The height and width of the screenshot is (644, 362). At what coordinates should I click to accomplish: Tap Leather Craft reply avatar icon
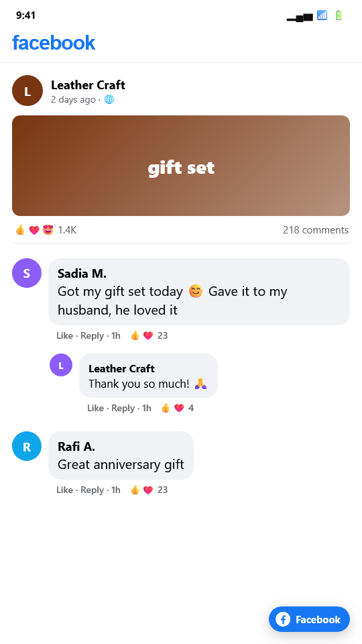coord(61,365)
